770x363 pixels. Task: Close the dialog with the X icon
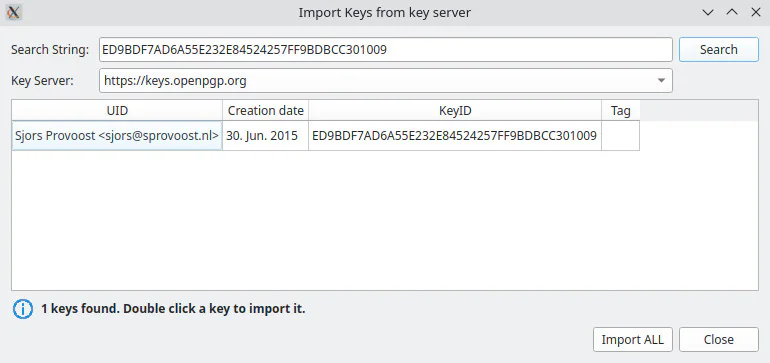[x=756, y=12]
